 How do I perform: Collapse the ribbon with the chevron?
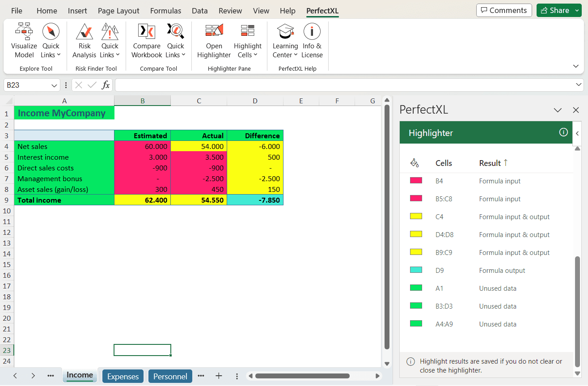click(x=576, y=66)
